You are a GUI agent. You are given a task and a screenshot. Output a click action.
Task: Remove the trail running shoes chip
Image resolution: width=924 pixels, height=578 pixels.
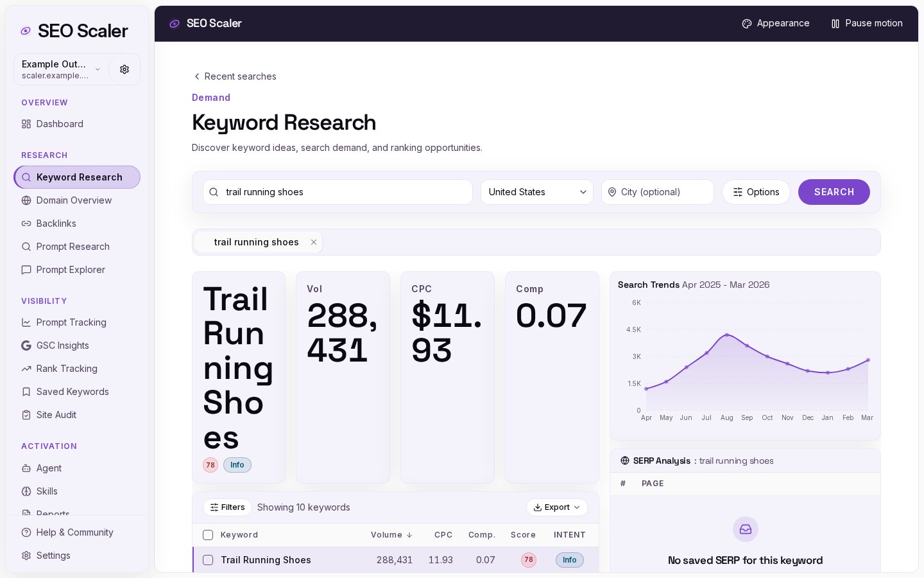314,242
